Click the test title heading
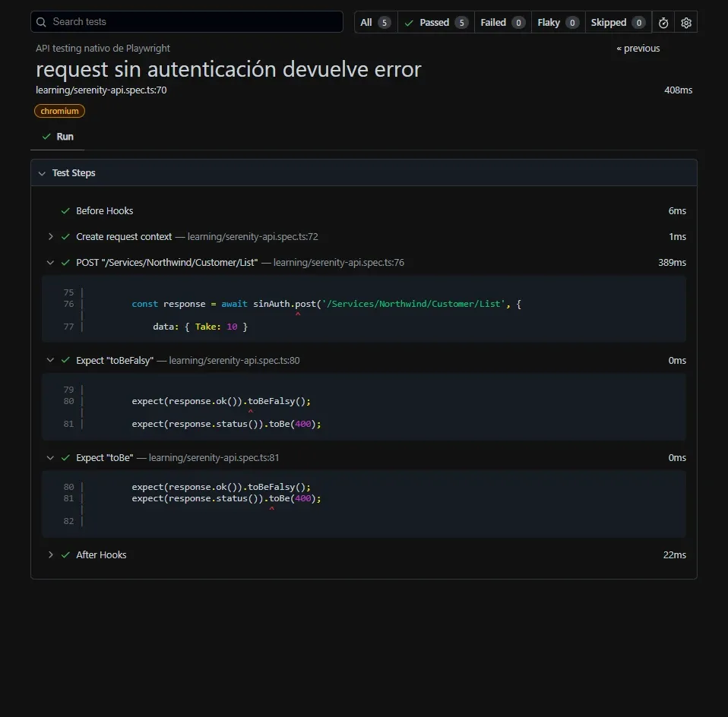The image size is (728, 717). (229, 70)
